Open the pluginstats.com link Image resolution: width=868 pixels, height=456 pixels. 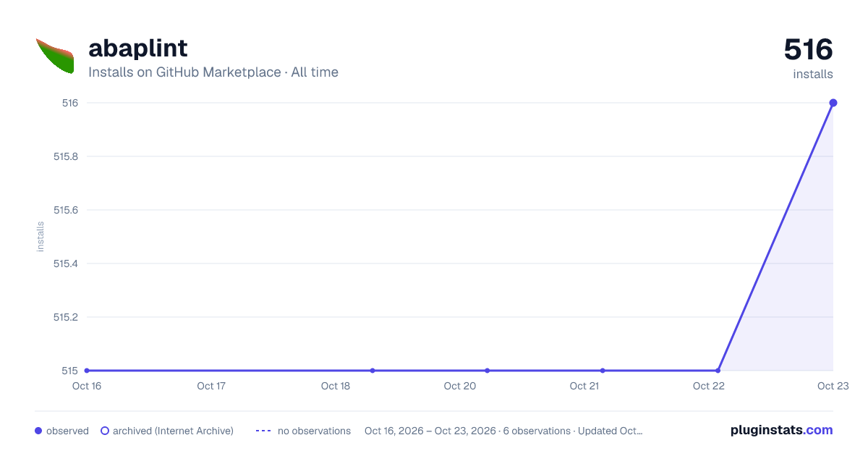782,430
